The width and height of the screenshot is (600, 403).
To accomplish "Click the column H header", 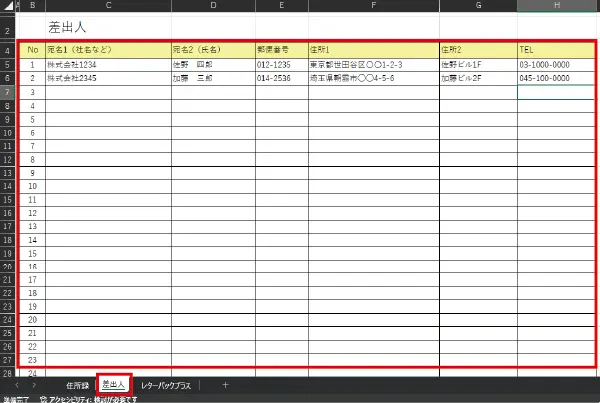I will 556,5.
